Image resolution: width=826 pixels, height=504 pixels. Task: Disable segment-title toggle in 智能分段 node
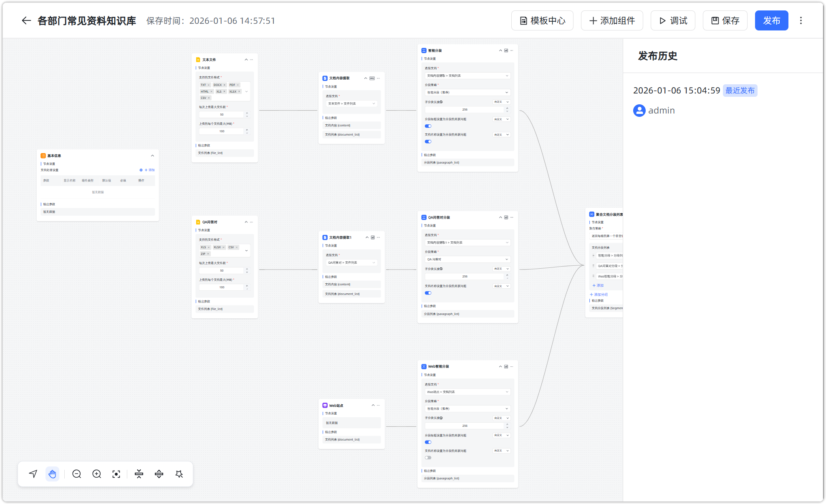[428, 126]
